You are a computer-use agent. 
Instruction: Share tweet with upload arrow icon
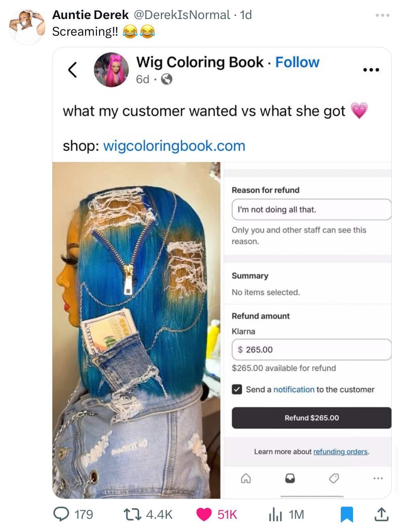[382, 514]
